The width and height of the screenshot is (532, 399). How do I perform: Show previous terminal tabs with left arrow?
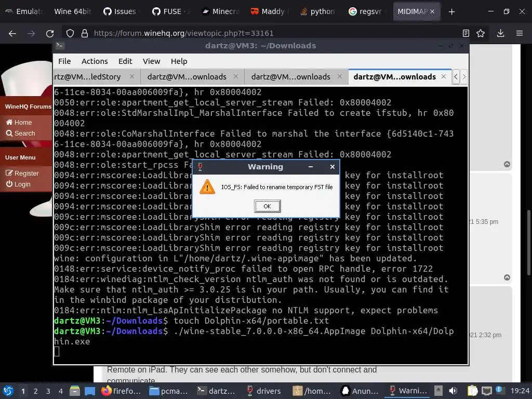tap(456, 77)
